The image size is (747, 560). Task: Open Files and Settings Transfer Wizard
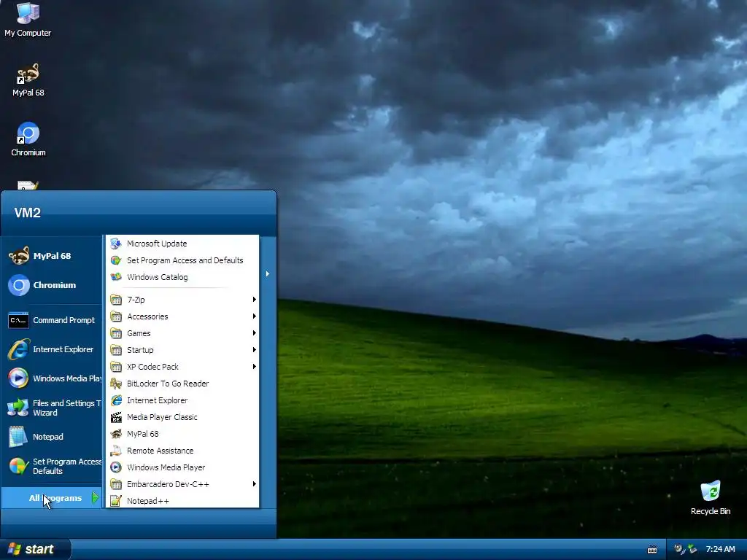click(x=52, y=408)
